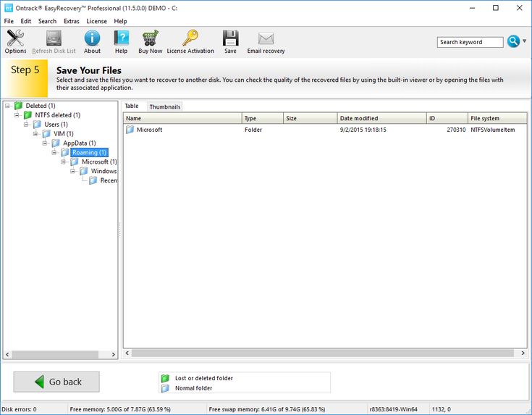Start Email recovery envelope icon
This screenshot has width=532, height=415.
266,41
